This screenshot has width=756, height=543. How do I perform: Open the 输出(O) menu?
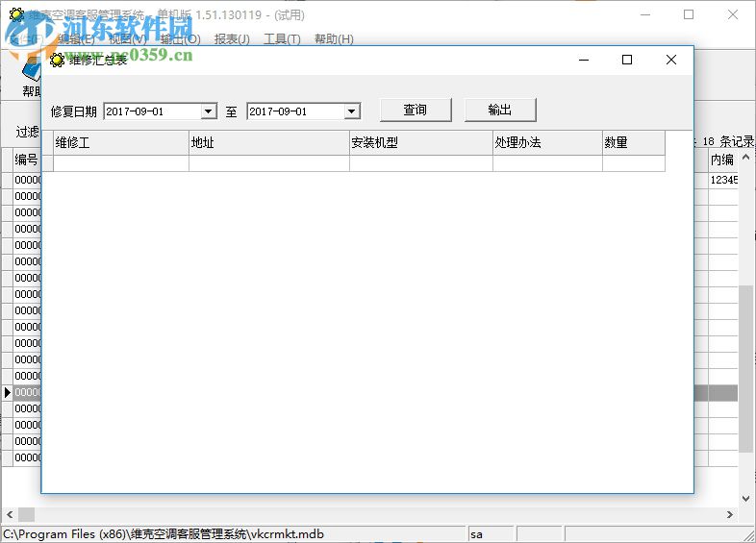(180, 39)
